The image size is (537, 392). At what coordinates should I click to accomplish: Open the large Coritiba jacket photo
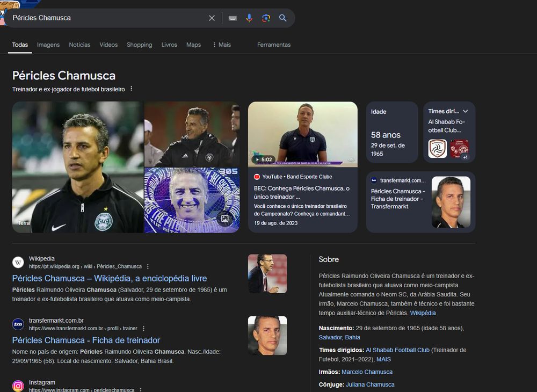(78, 167)
